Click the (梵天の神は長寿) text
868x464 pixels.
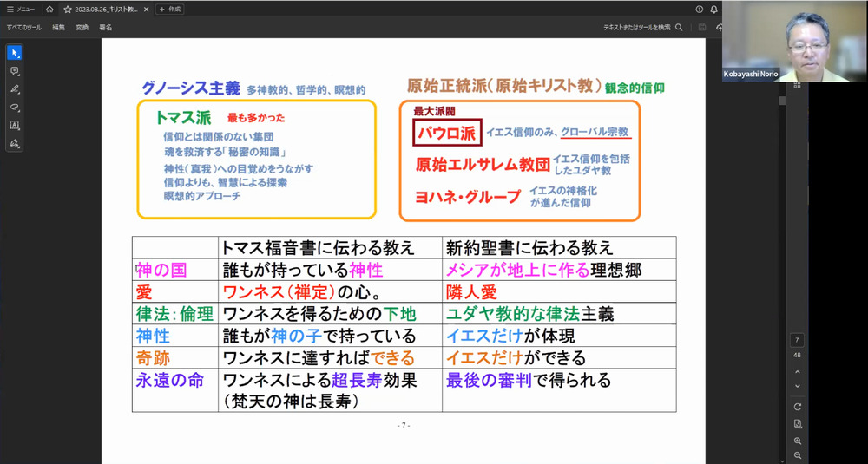coord(289,402)
